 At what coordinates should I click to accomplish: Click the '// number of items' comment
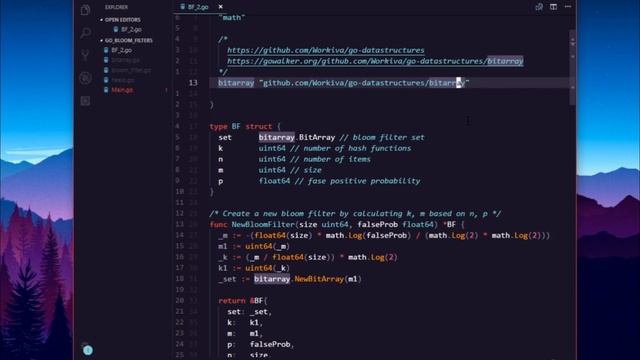pyautogui.click(x=331, y=159)
